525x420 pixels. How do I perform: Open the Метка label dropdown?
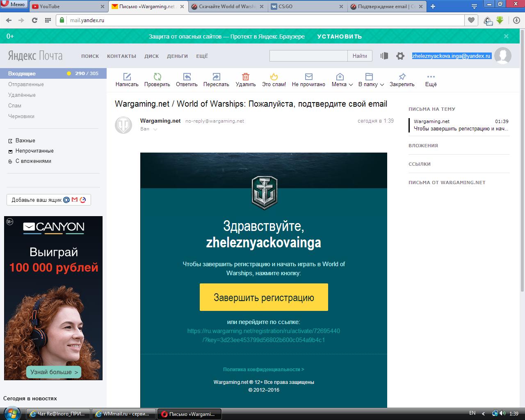coord(342,80)
